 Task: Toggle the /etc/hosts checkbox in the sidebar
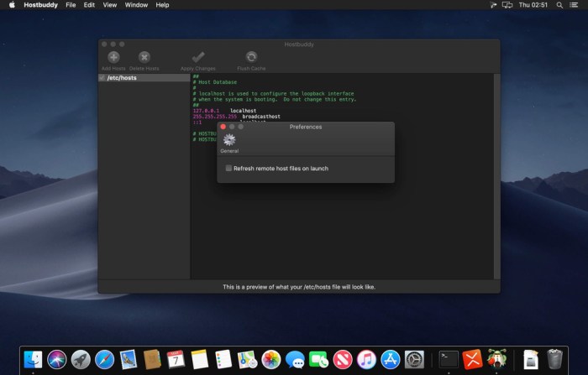click(x=102, y=78)
